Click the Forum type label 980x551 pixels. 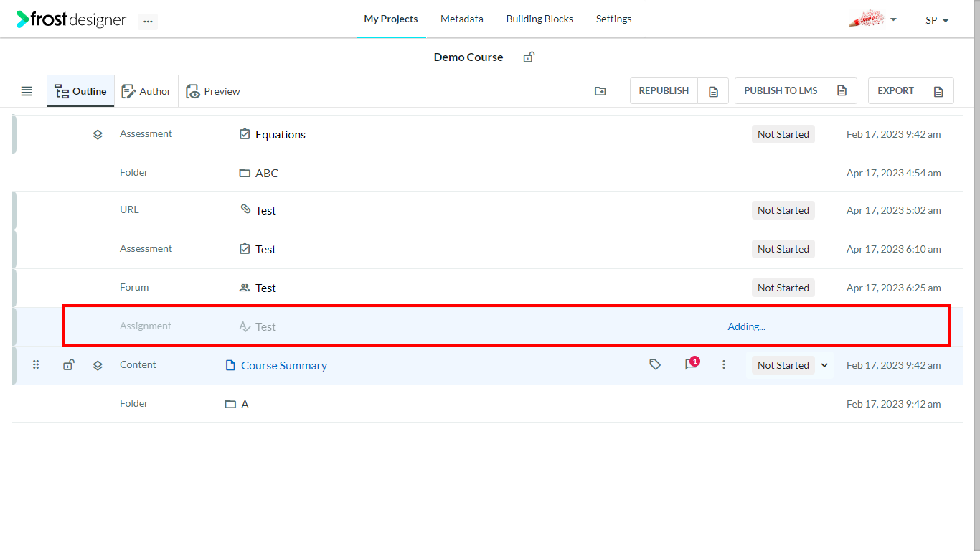(134, 287)
